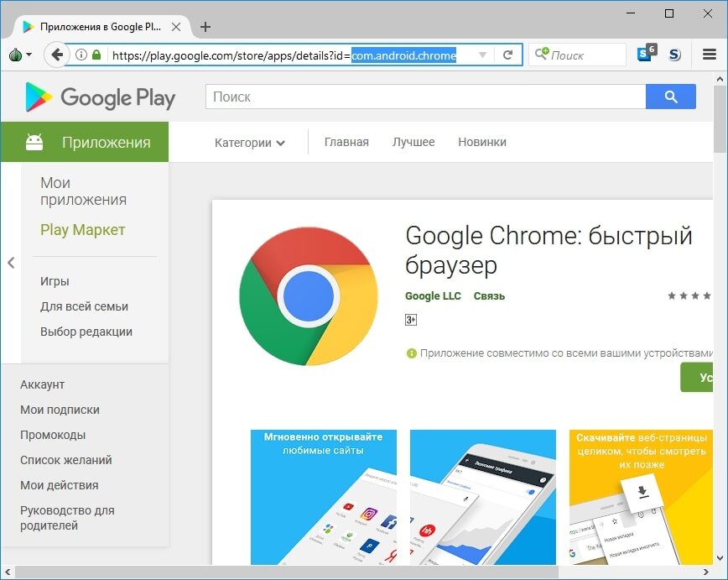Open Мои приложения in sidebar

coord(83,191)
